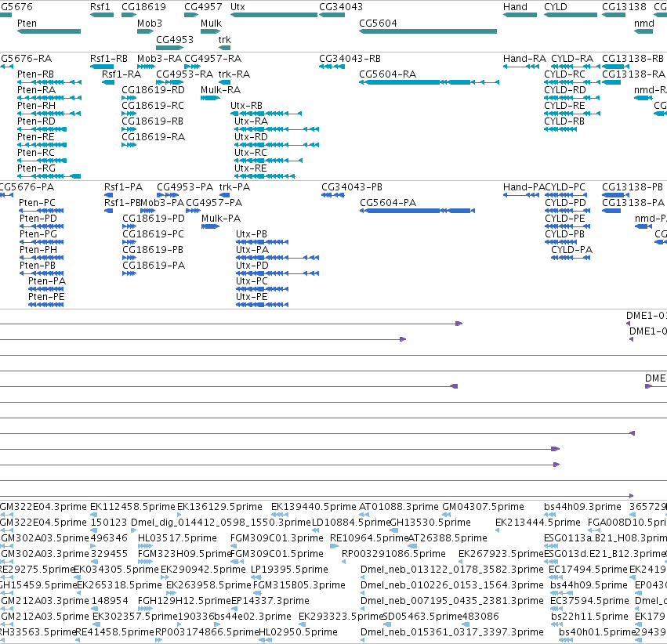
Task: Click the Pten-RH transcript label
Action: point(36,106)
